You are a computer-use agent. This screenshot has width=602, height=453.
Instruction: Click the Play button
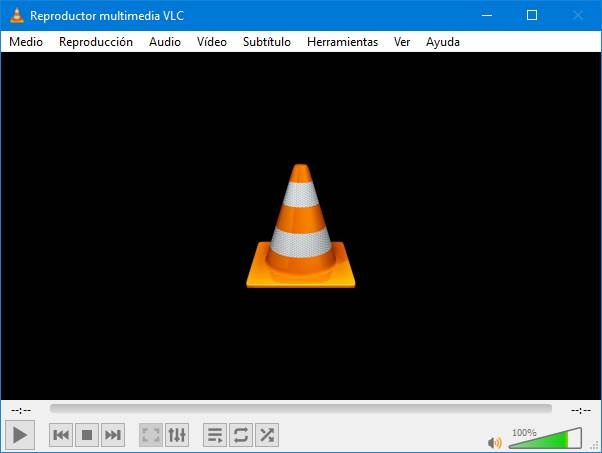point(20,435)
